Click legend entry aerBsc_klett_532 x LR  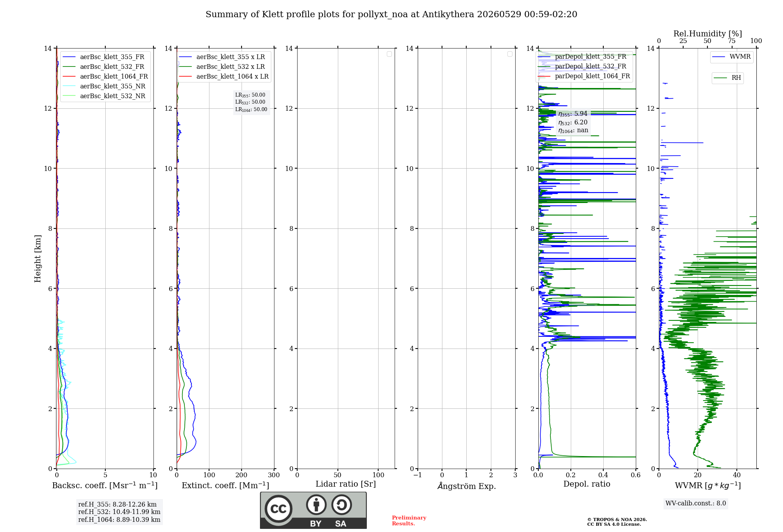[231, 66]
